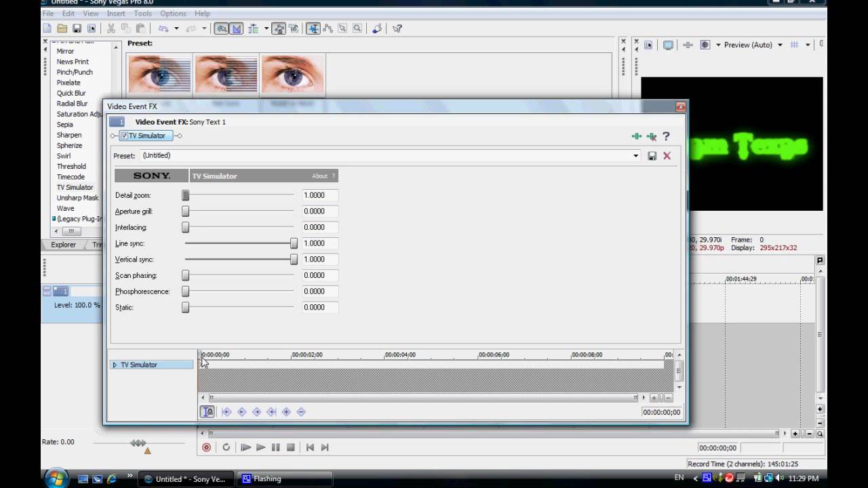Open the Auto Ripple mode dropdown arrow
Screen dimensions: 868x488
pyautogui.click(x=267, y=28)
